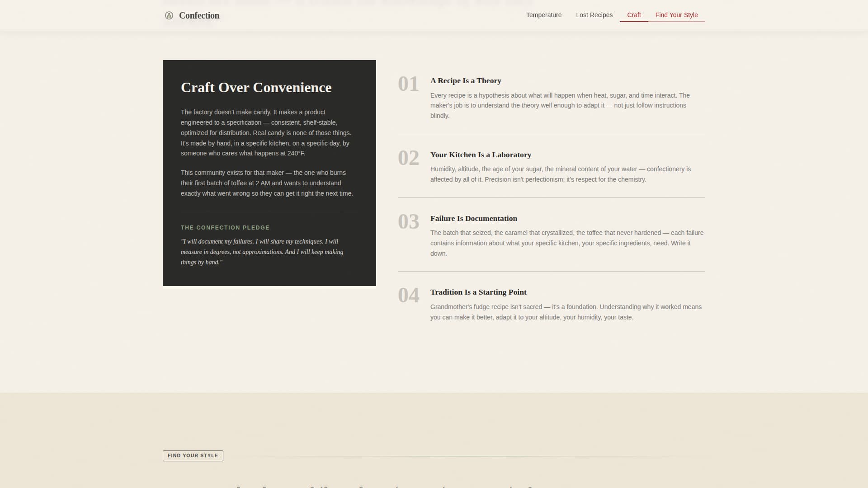Click text "Every recipe is a hypothesis"

point(560,105)
